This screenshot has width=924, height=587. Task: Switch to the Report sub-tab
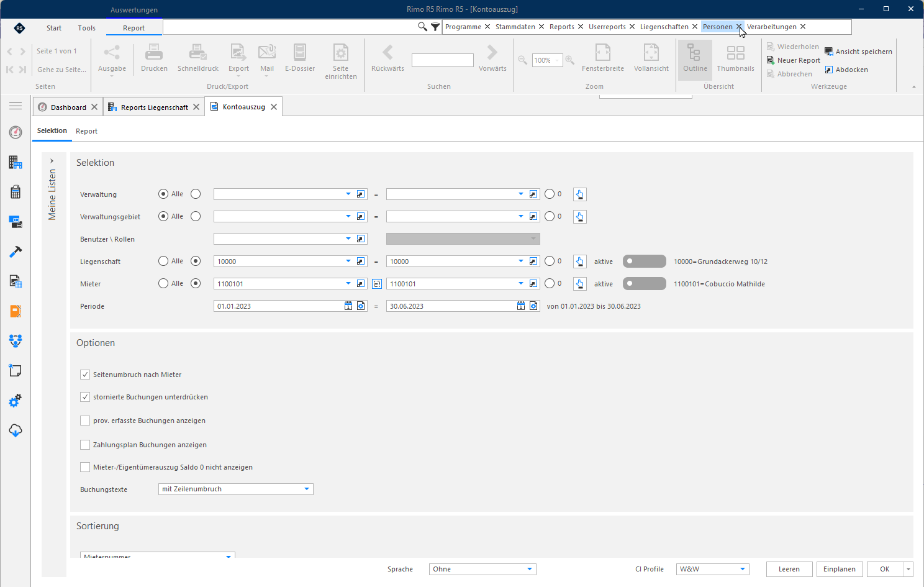click(87, 131)
